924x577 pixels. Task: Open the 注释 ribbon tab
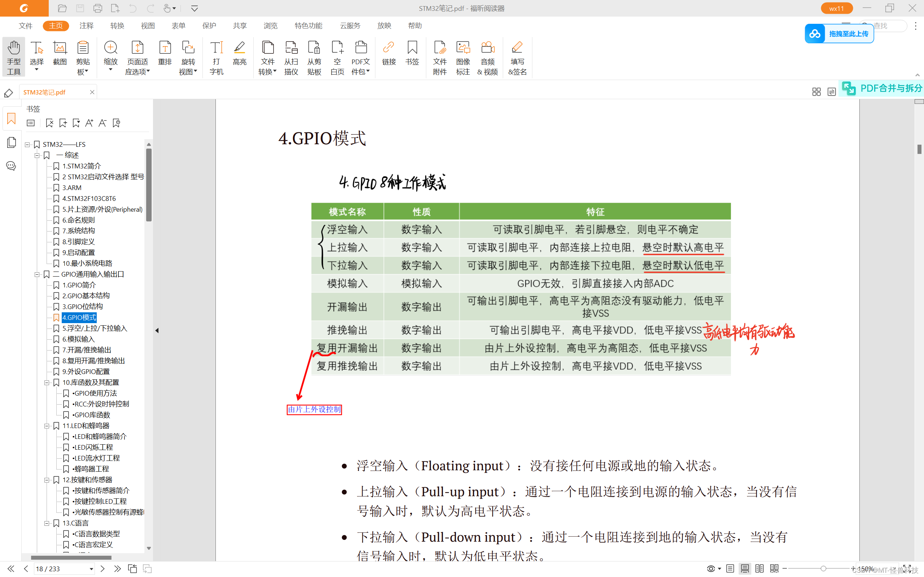(x=86, y=26)
